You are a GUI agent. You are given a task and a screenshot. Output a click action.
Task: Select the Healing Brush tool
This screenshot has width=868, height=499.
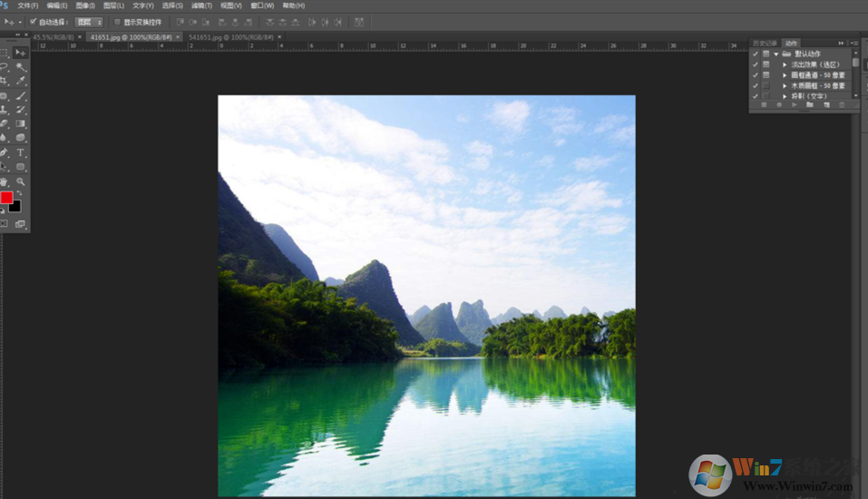4,96
